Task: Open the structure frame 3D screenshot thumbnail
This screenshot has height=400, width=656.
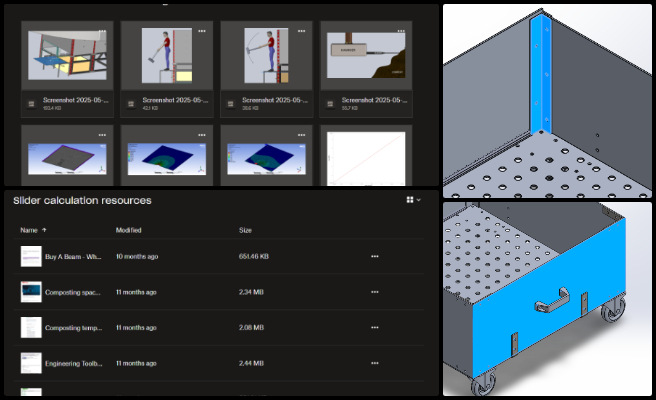Action: coord(67,55)
